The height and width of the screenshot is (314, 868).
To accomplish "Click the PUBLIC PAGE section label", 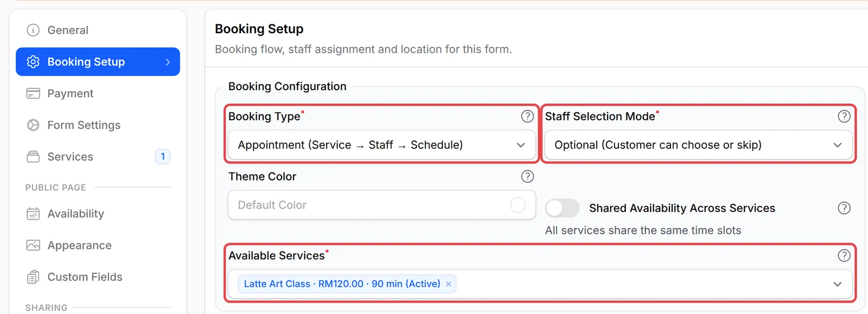I will (x=56, y=187).
